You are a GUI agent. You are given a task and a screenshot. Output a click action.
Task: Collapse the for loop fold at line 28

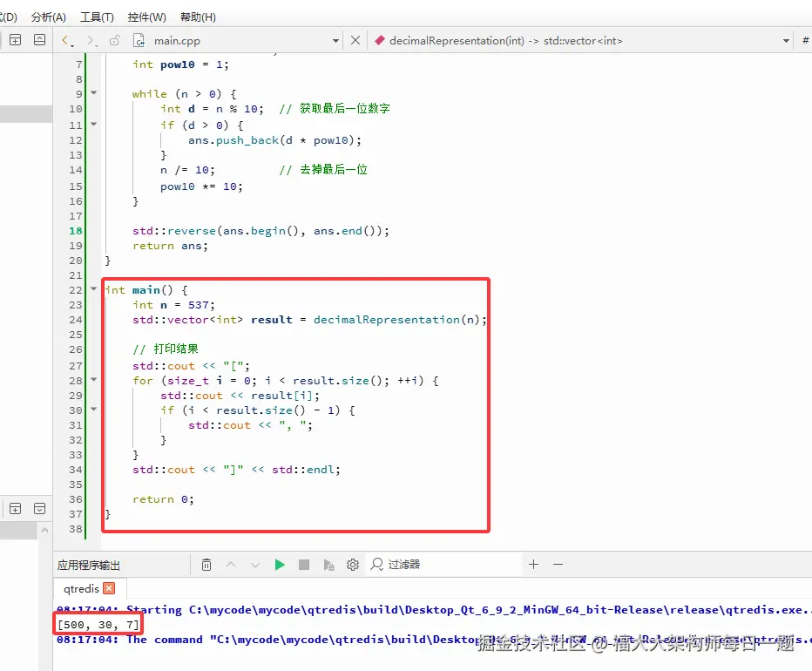tap(94, 379)
